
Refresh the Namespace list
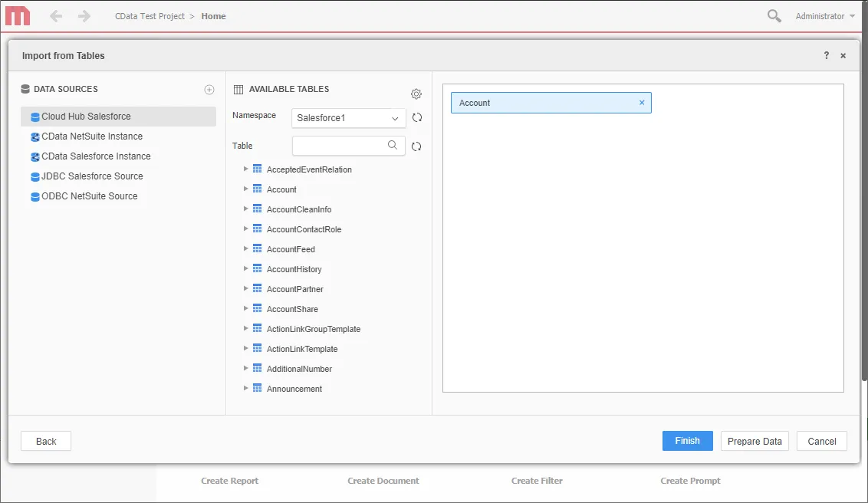(x=416, y=117)
